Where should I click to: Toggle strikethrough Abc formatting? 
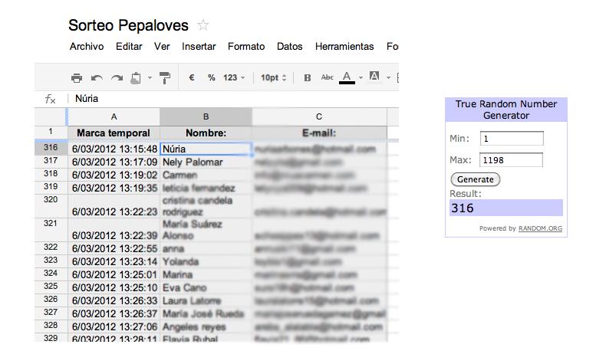(x=327, y=77)
